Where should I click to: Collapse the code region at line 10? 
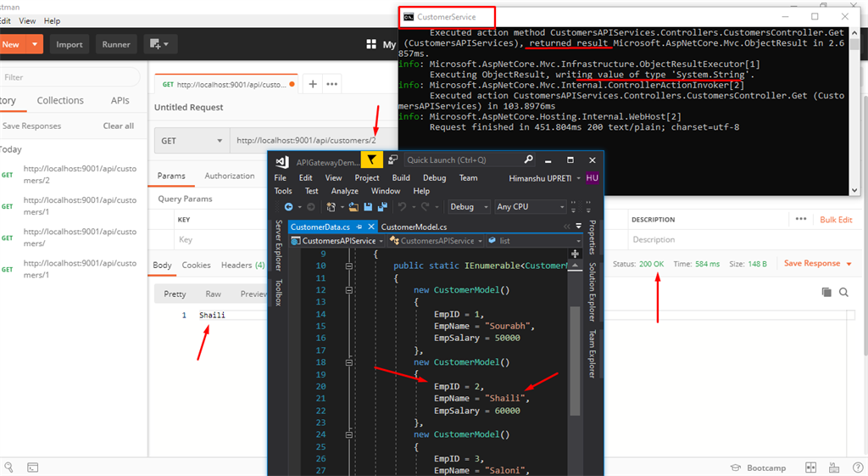(x=348, y=266)
